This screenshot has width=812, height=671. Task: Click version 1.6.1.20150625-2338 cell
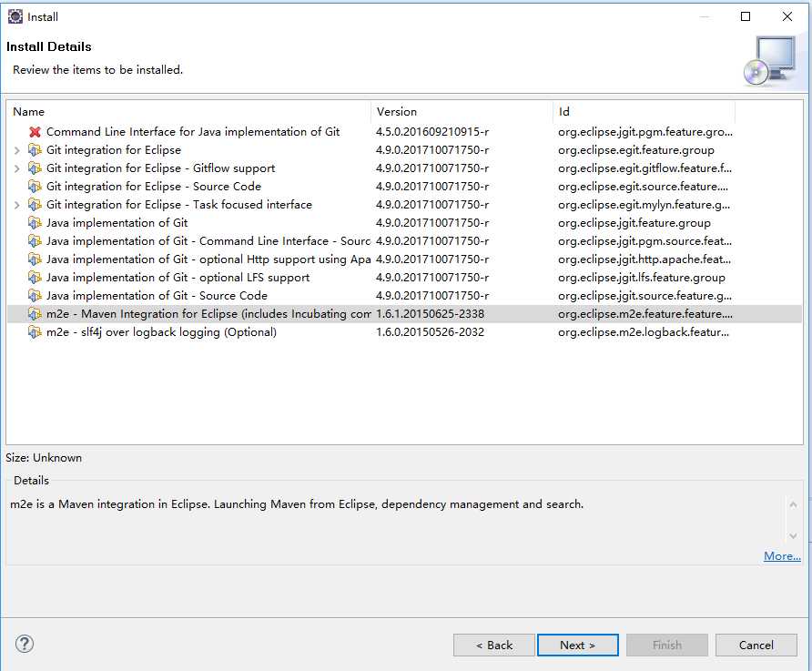[x=431, y=314]
